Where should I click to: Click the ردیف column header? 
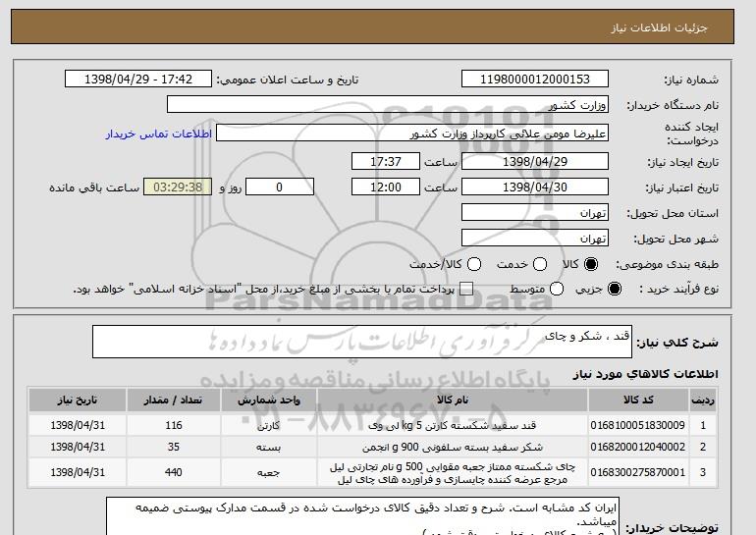click(x=703, y=401)
